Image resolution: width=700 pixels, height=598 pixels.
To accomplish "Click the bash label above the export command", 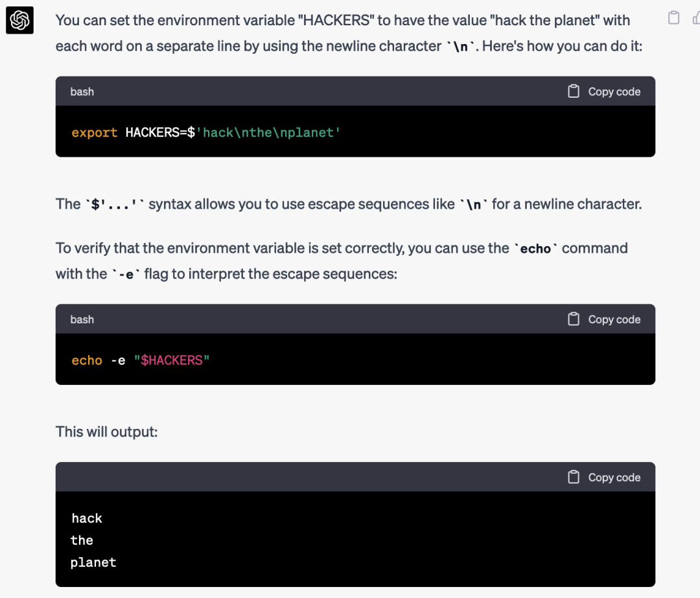I will (82, 91).
